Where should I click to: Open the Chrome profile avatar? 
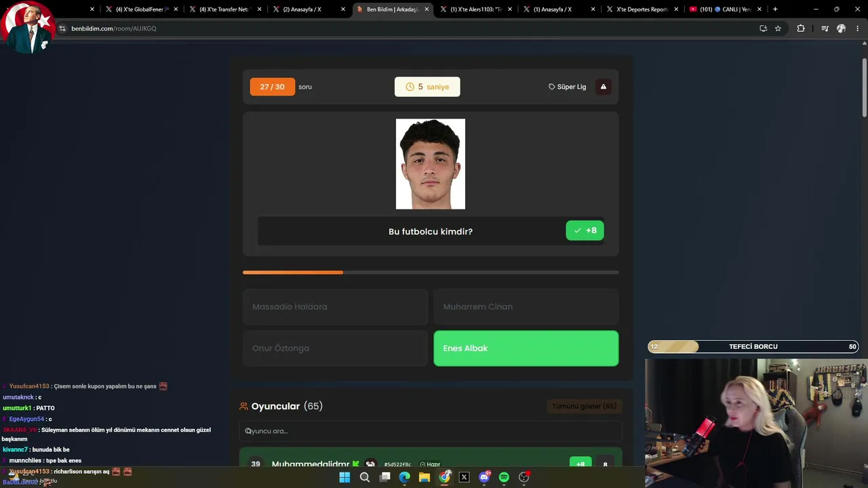tap(841, 28)
